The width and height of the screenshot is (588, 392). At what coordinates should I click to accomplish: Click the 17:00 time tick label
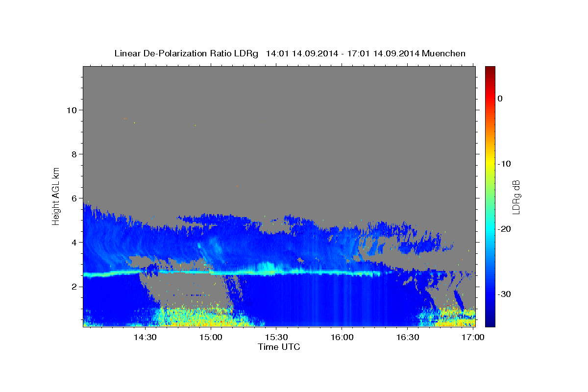coord(473,338)
